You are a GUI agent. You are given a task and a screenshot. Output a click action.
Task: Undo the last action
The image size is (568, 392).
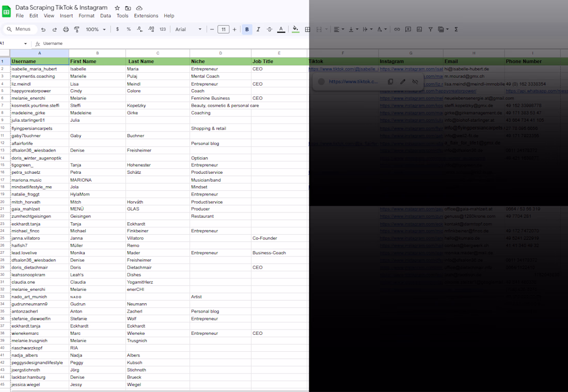(x=43, y=29)
